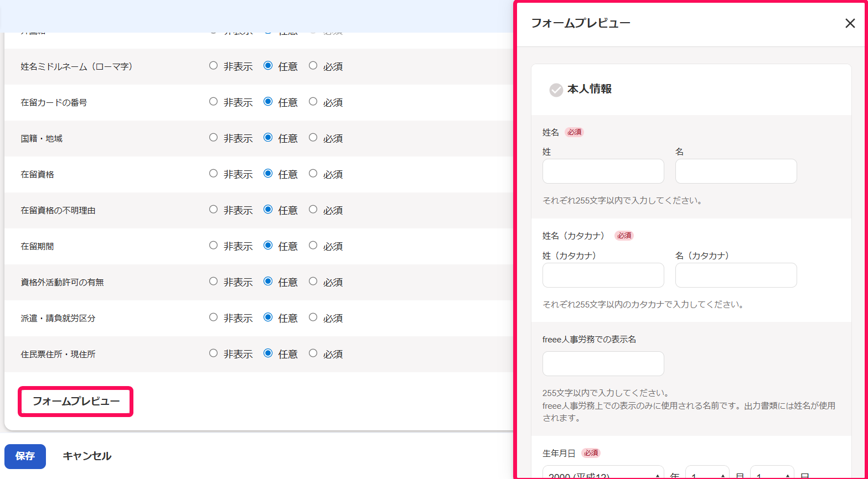Focus the 名（カタカナ） input field
The width and height of the screenshot is (868, 479).
[x=736, y=275]
